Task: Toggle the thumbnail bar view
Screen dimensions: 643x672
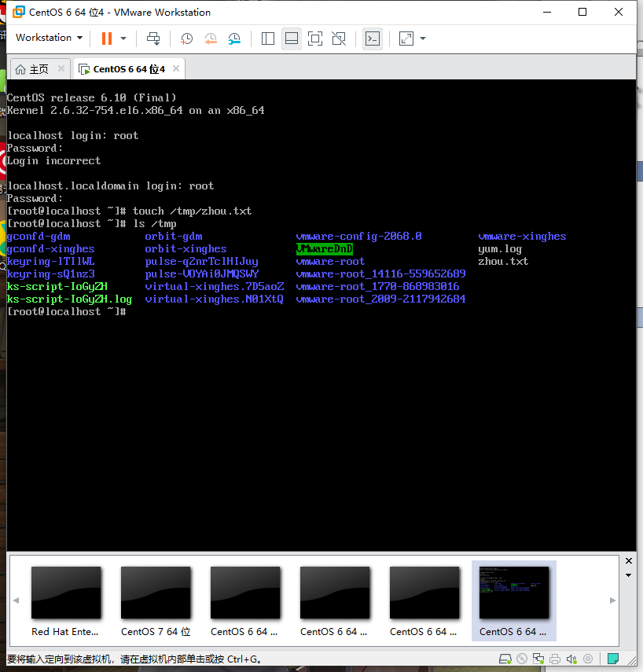Action: pyautogui.click(x=292, y=39)
